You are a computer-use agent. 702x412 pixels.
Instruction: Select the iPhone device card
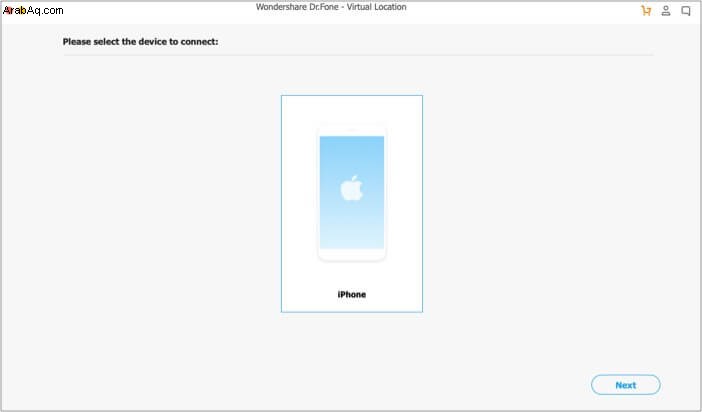coord(351,204)
